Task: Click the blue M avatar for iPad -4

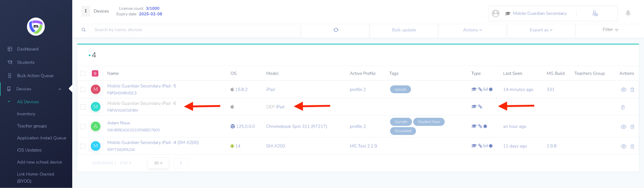Action: coord(95,146)
